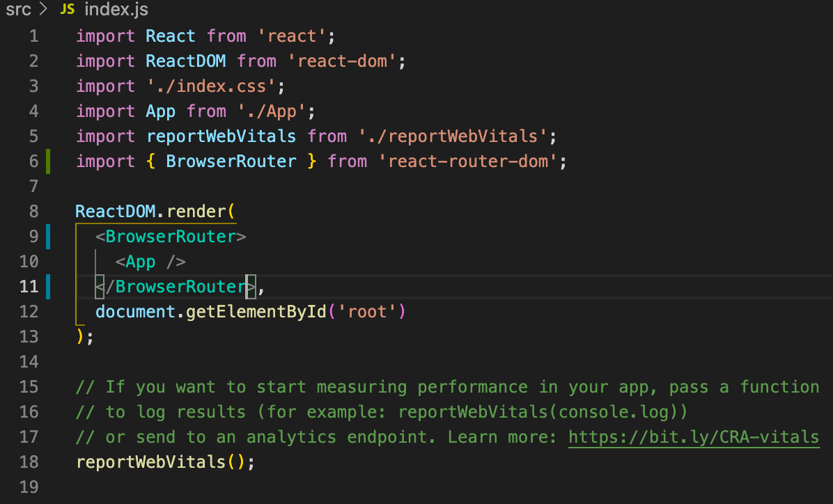Screen dimensions: 833x504
Task: Select the ReactDOM.render call
Action: 155,211
